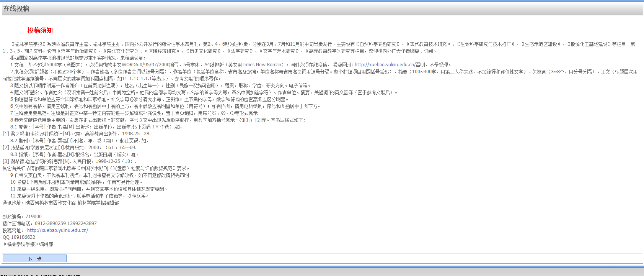Click item 3 随文按以下顺序 line
Screen dimensions: 644x276
click(x=161, y=85)
